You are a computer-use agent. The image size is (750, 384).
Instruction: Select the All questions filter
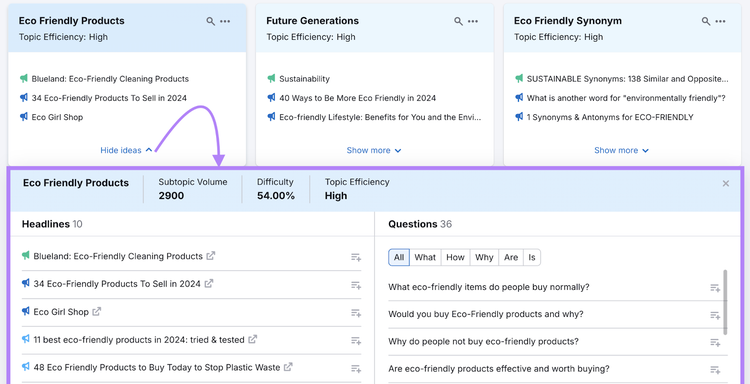point(399,257)
